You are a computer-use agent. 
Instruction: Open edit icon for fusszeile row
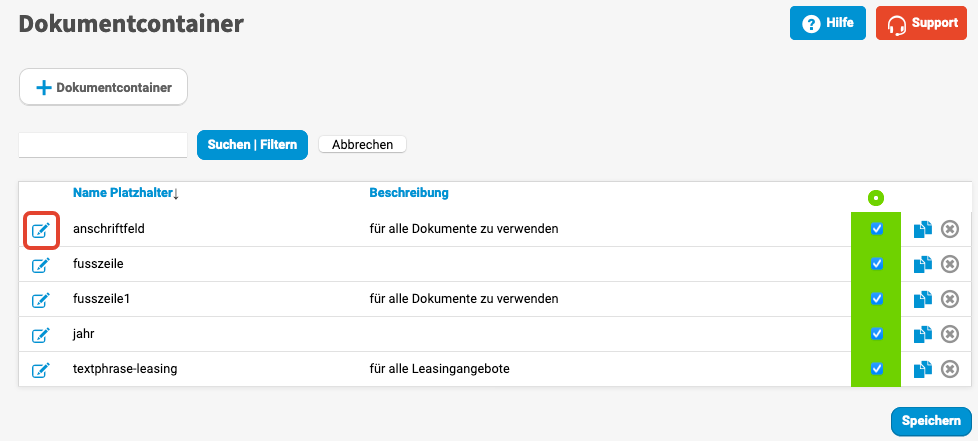(41, 265)
